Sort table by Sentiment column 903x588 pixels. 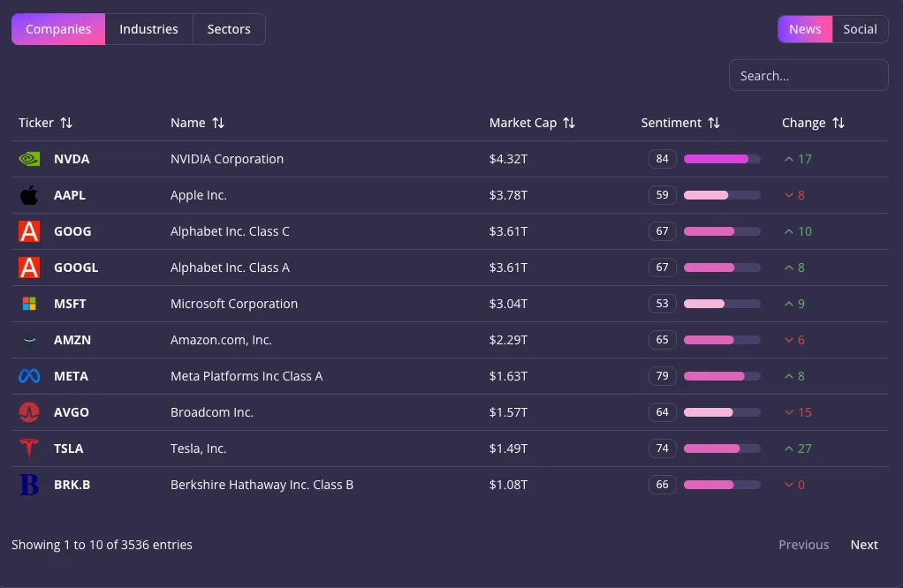coord(714,123)
